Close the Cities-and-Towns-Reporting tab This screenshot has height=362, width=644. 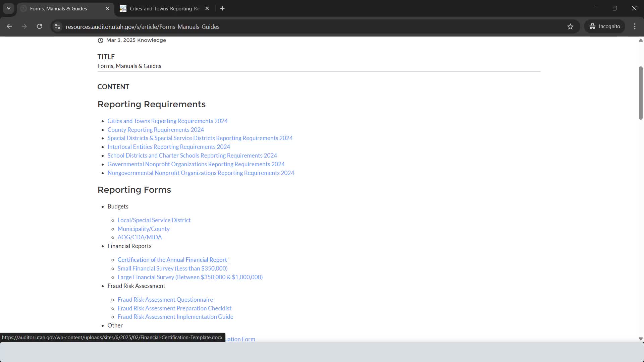point(207,9)
